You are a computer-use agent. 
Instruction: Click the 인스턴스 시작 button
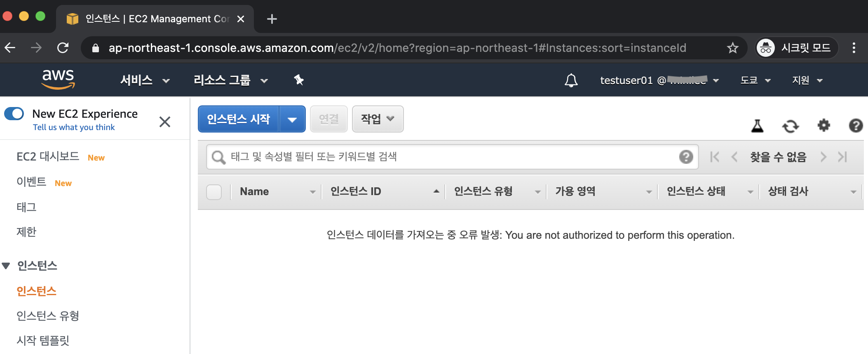point(239,119)
